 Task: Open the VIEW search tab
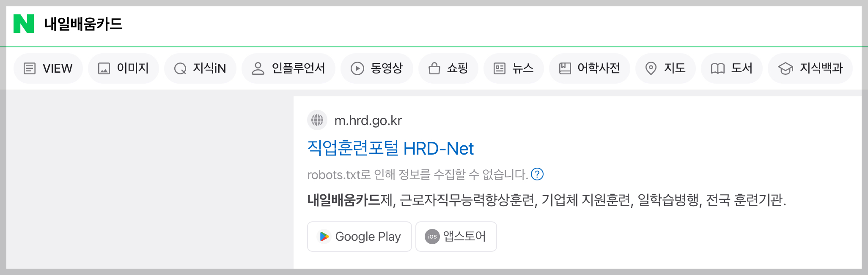click(x=48, y=68)
